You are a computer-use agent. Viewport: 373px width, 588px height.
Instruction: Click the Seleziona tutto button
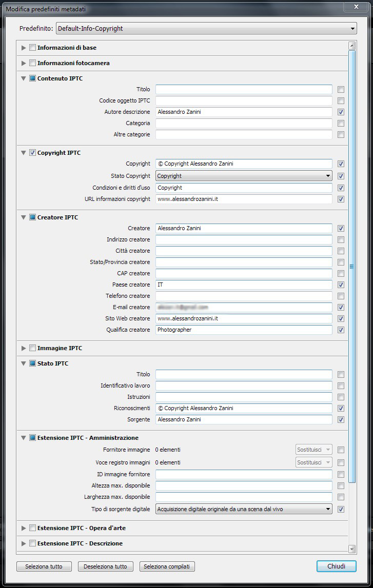pyautogui.click(x=44, y=566)
